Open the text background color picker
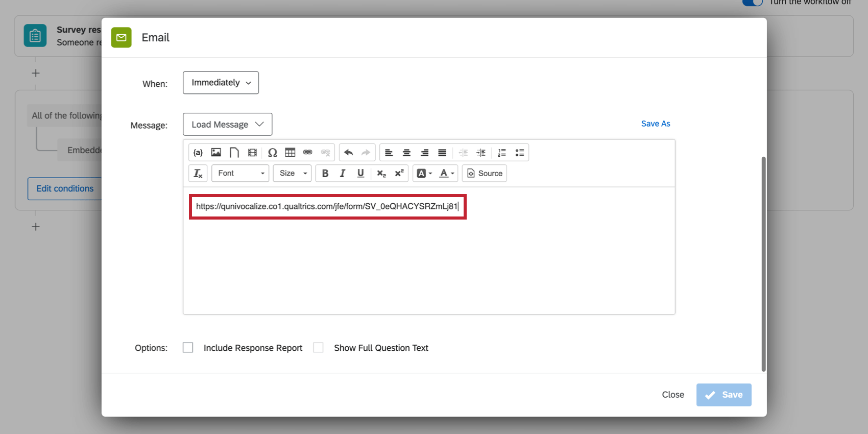The image size is (868, 434). coord(424,174)
